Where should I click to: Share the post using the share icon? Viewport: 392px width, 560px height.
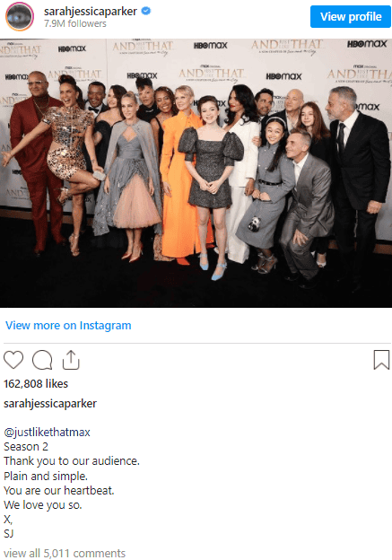[71, 360]
